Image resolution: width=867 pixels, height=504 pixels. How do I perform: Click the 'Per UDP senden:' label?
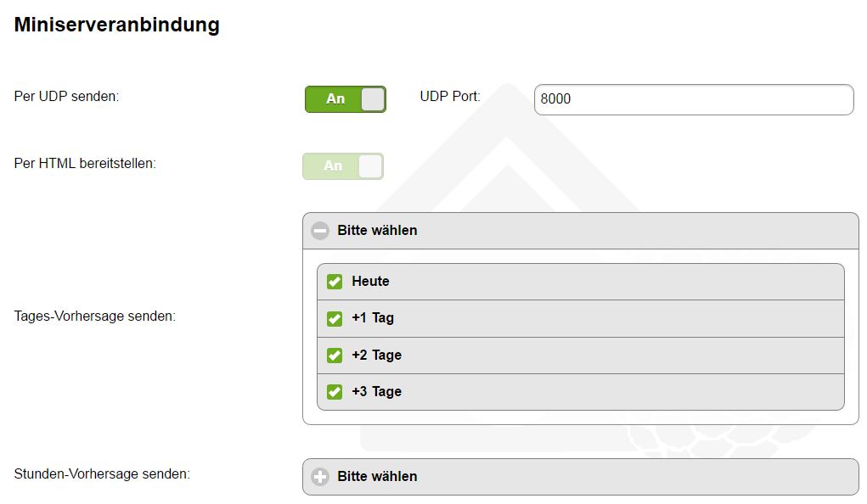tap(66, 97)
